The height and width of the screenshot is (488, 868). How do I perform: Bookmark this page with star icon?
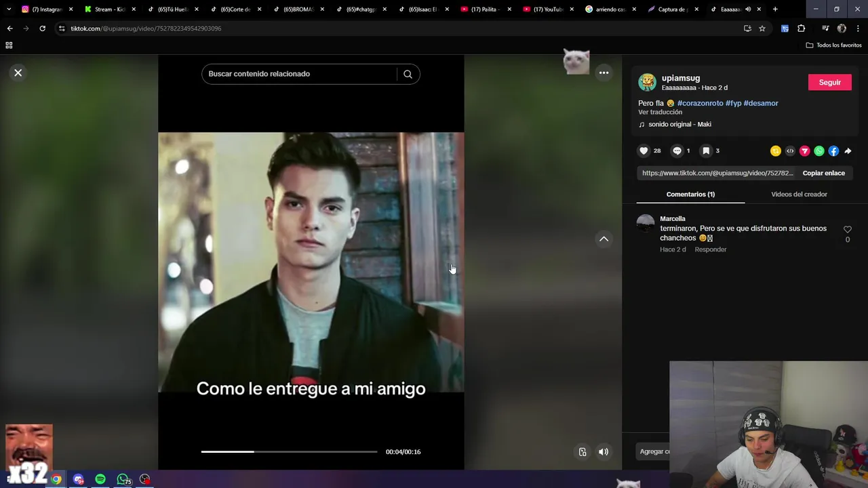point(762,28)
